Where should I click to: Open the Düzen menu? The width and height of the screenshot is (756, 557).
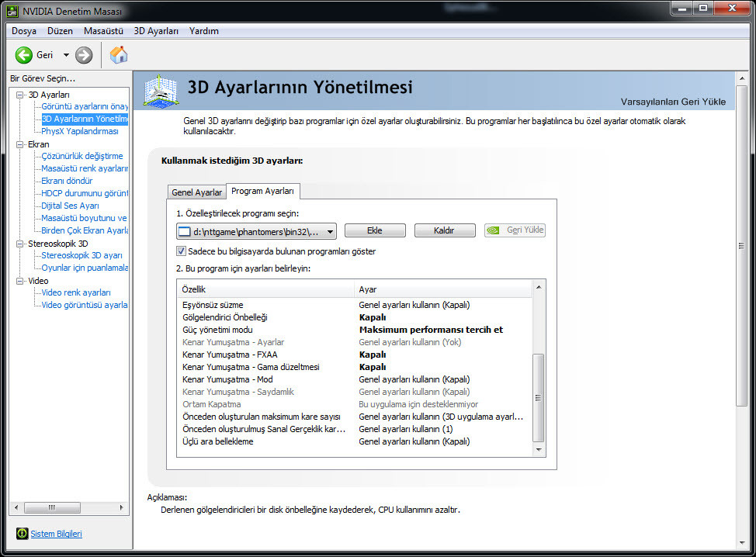(x=60, y=31)
